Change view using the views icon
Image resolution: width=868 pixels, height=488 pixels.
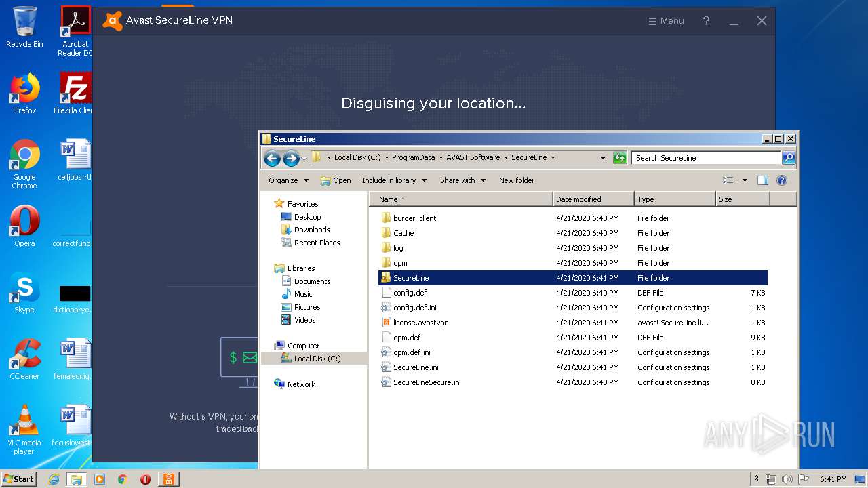(x=728, y=180)
